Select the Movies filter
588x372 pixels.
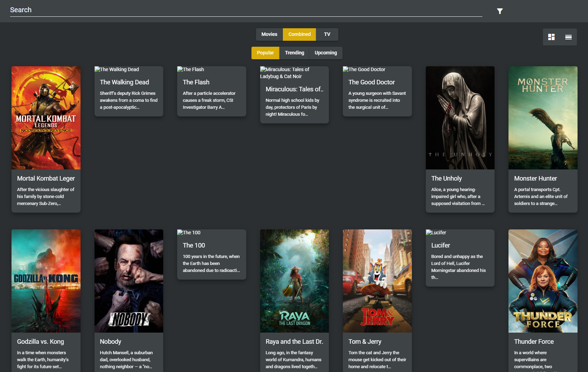pos(269,34)
